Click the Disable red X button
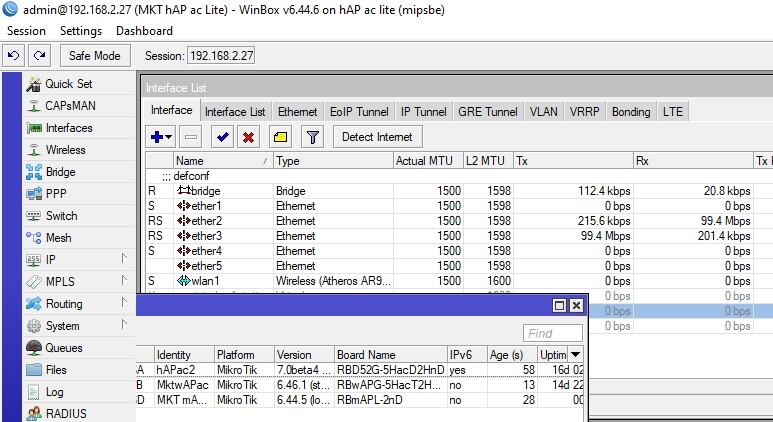Viewport: 773px width, 422px height. (248, 137)
